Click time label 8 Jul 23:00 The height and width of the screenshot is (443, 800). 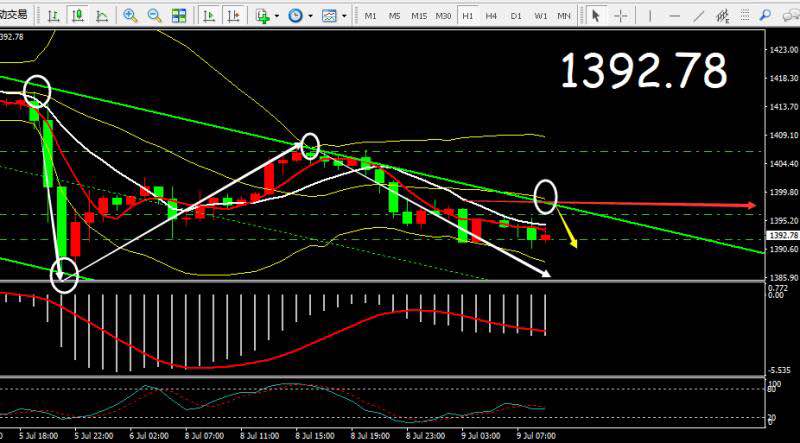426,436
